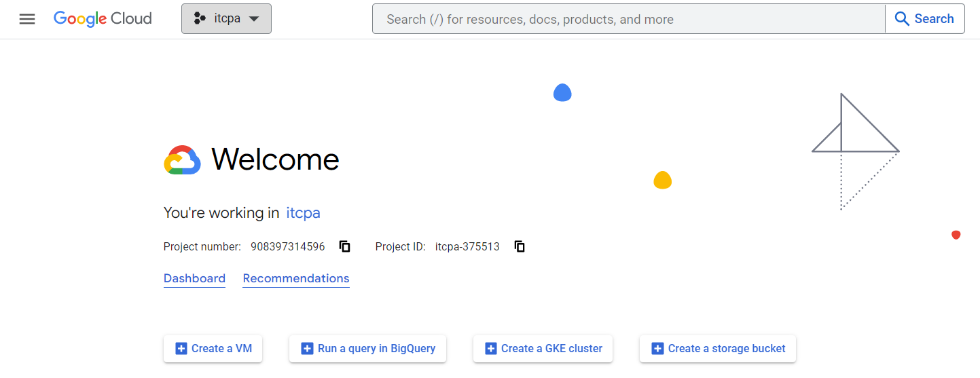Click Create a VM button

tap(213, 348)
